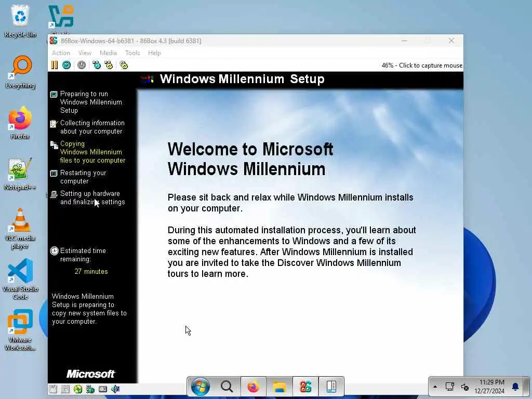Click the sound status bar icon

coord(115,389)
